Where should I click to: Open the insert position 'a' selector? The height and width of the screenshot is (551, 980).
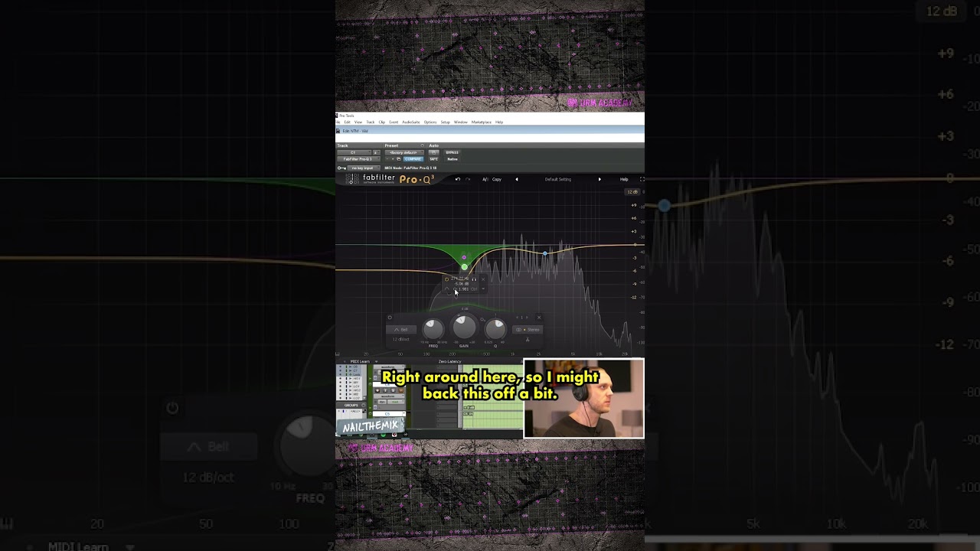pyautogui.click(x=377, y=152)
